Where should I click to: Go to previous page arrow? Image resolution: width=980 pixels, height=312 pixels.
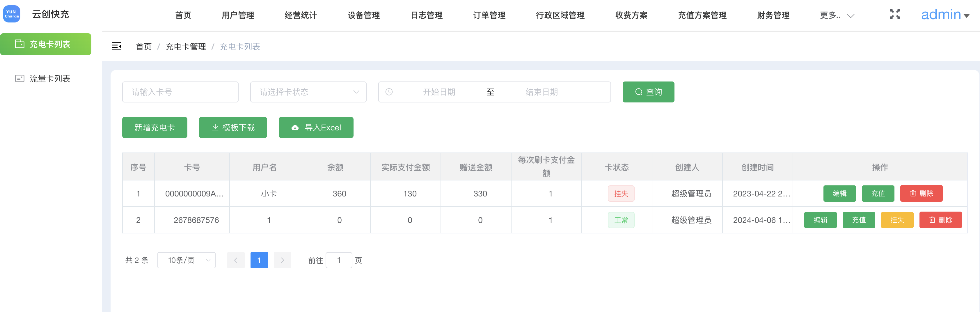click(x=235, y=260)
